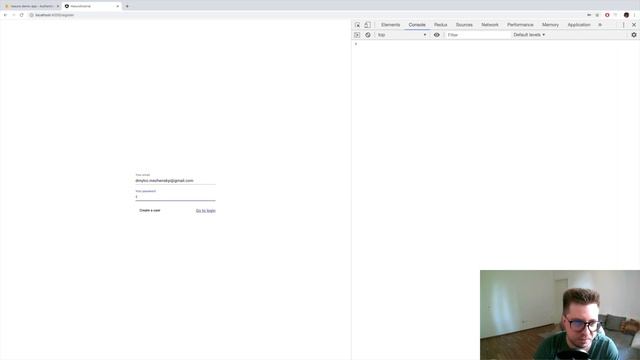Click the localhost URL address bar
This screenshot has height=360, width=640.
coord(306,15)
